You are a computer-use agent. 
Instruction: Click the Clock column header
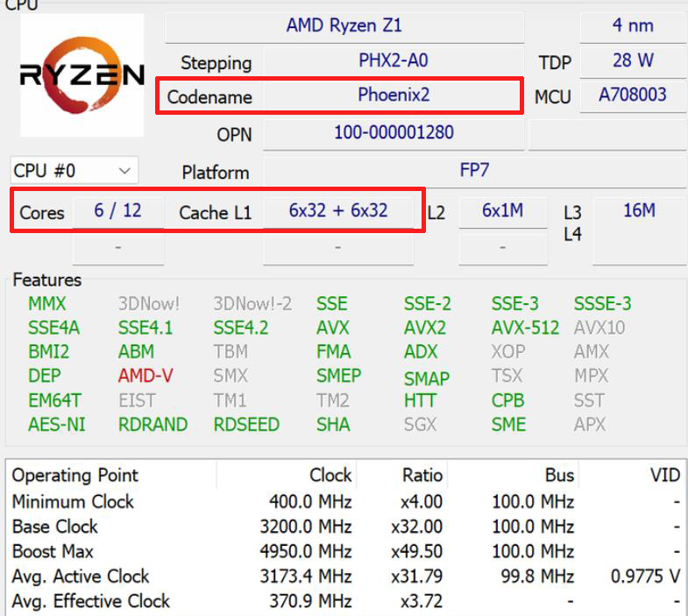(x=330, y=476)
